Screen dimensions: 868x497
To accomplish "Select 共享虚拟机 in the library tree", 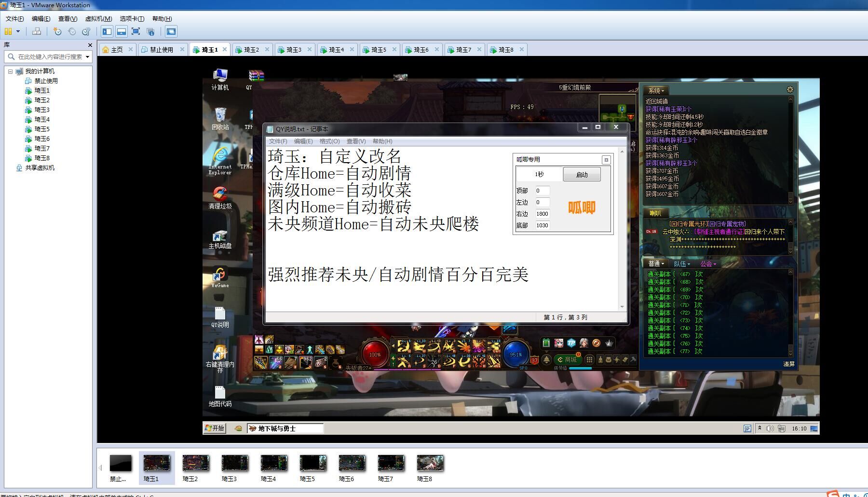I will (x=40, y=167).
